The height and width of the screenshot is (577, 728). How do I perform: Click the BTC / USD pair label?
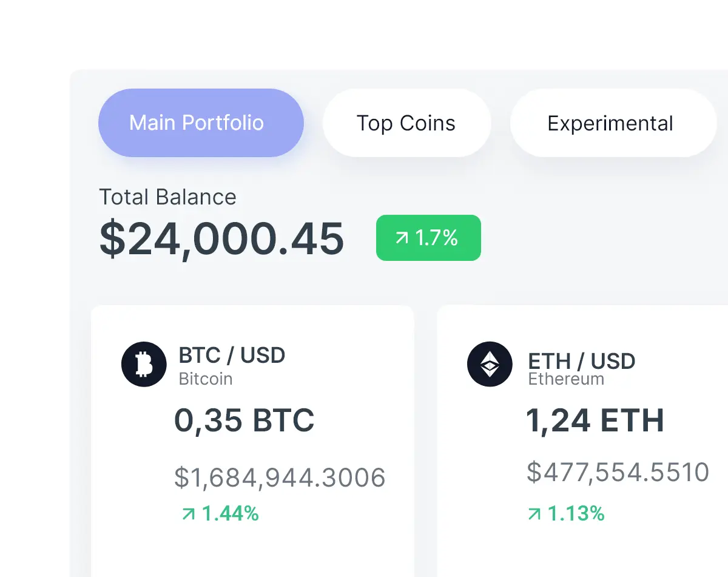click(x=232, y=356)
